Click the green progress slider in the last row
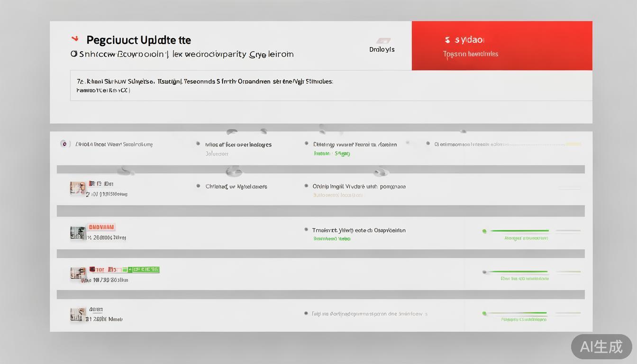This screenshot has height=364, width=637. click(x=517, y=313)
